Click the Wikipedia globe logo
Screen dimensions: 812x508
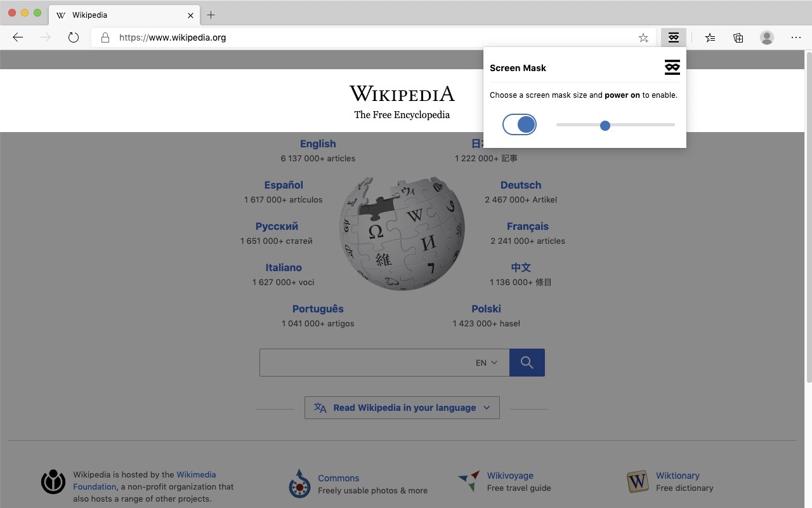tap(402, 234)
